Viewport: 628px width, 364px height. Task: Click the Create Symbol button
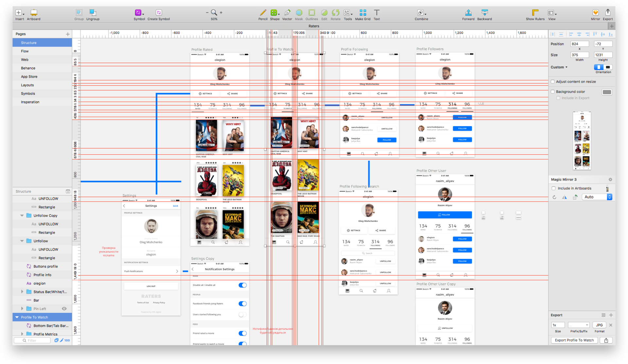coord(158,12)
